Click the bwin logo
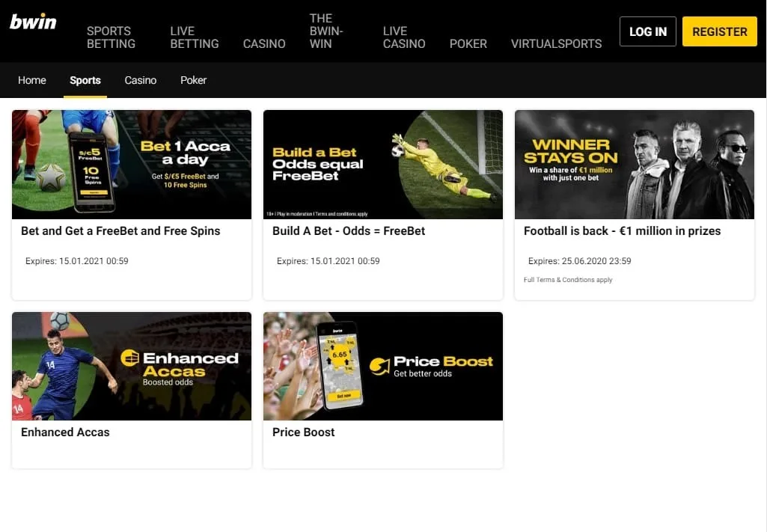 33,22
